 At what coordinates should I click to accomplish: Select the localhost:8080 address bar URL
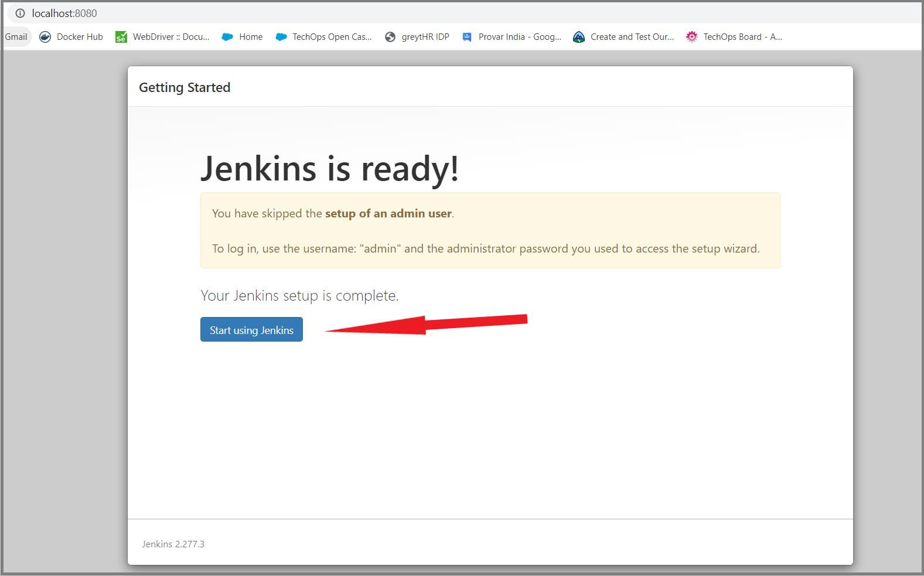click(64, 13)
